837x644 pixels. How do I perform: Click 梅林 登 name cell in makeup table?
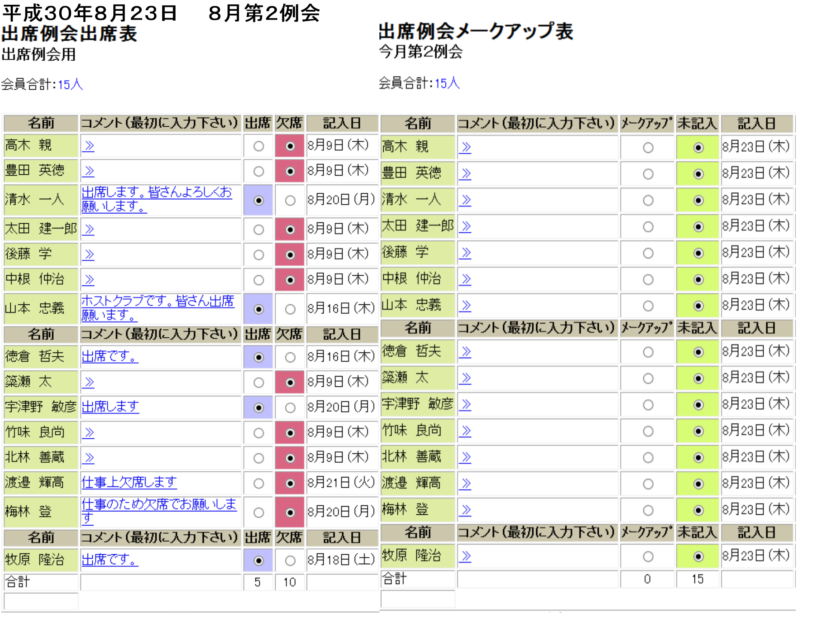pos(418,510)
